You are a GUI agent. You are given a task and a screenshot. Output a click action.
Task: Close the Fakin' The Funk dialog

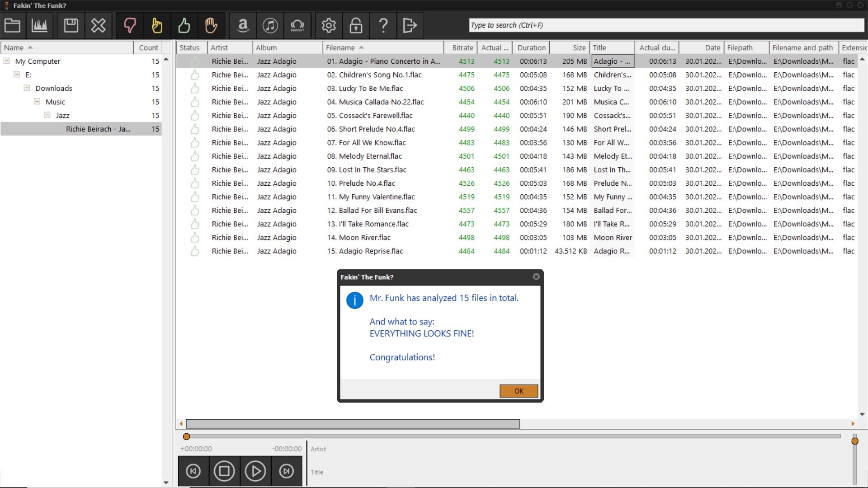[536, 277]
